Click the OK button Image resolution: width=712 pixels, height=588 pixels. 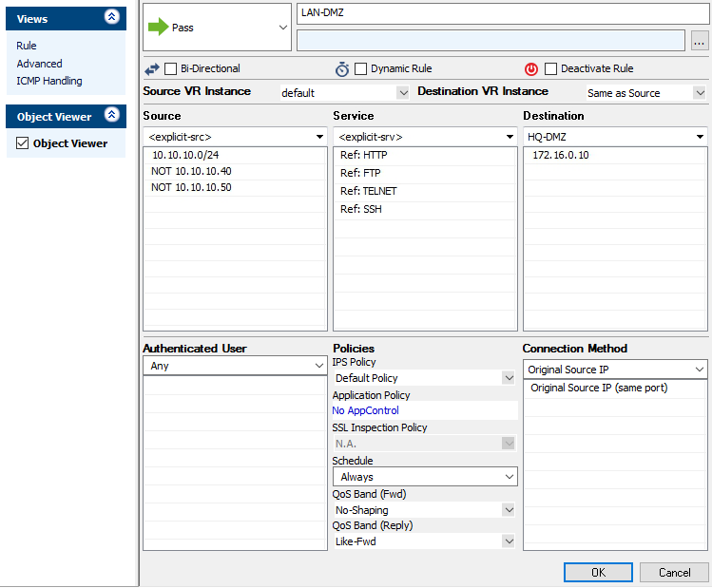598,573
